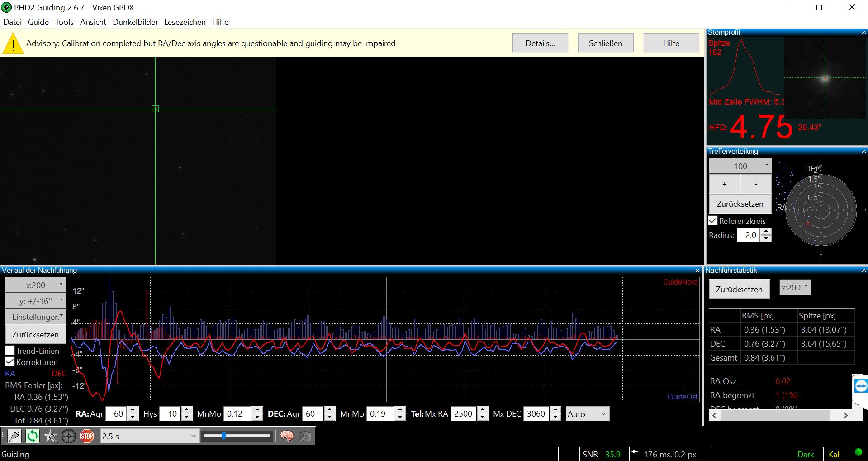Toggle the Referenzkreis checkbox
The height and width of the screenshot is (461, 868).
point(713,221)
